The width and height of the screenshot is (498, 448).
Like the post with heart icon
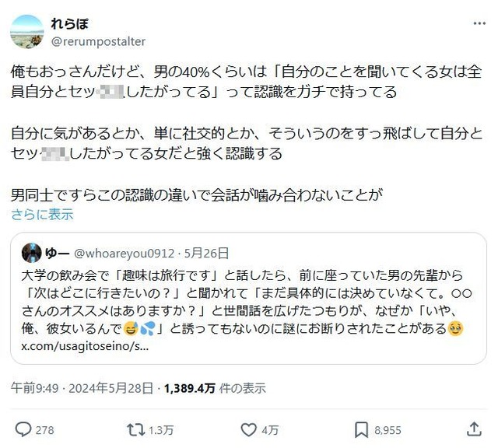click(x=249, y=429)
